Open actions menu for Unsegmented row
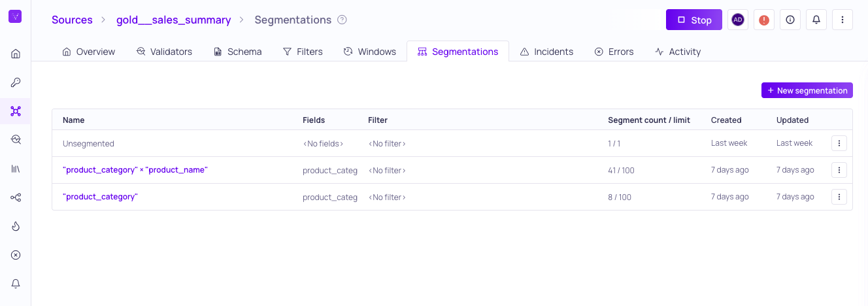 point(839,143)
